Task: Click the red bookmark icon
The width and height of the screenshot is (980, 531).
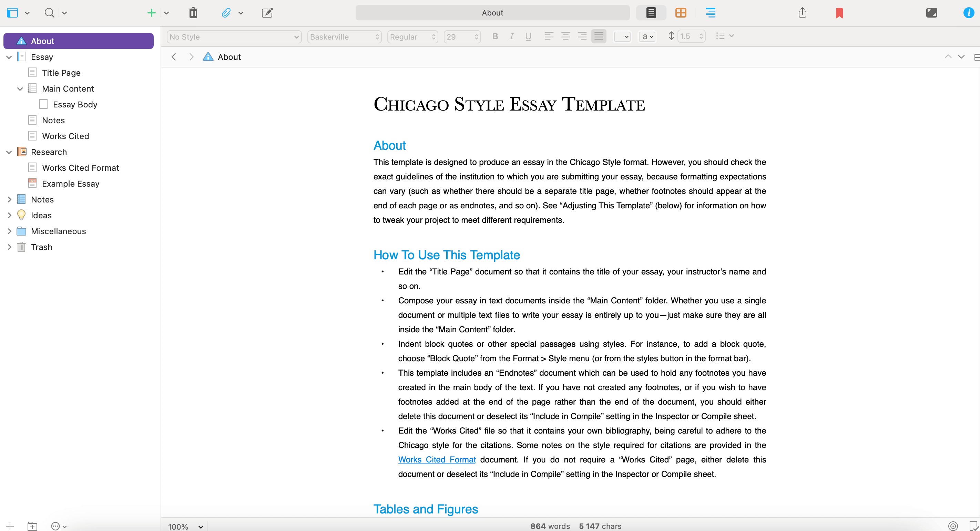Action: tap(839, 13)
